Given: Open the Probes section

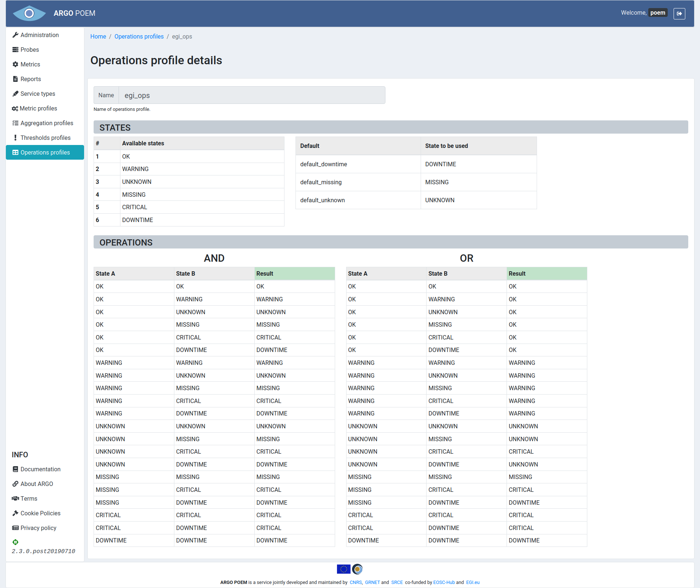Looking at the screenshot, I should [x=45, y=50].
